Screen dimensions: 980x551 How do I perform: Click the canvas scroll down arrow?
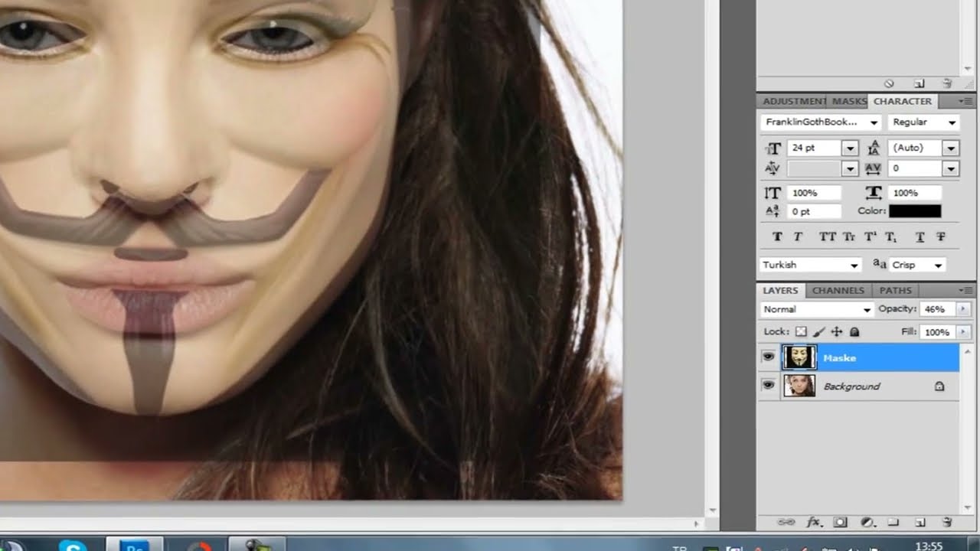(712, 510)
